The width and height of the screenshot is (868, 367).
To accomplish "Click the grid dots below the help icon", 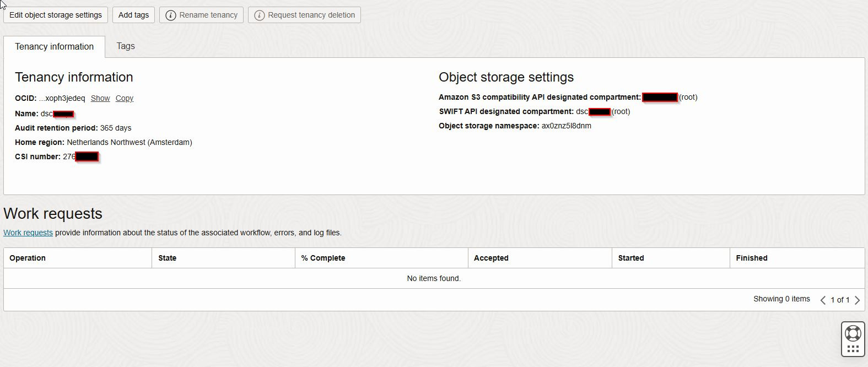I will pyautogui.click(x=853, y=349).
